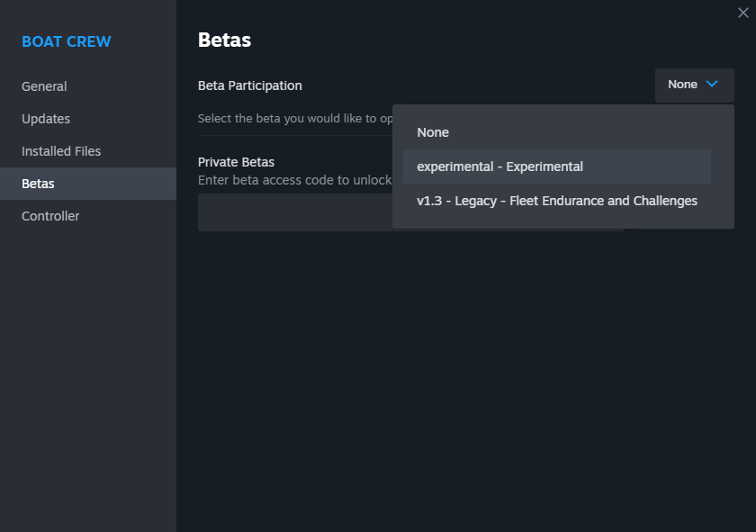This screenshot has width=756, height=532.
Task: Click the blue chevron in Beta Participation dropdown
Action: pos(712,84)
